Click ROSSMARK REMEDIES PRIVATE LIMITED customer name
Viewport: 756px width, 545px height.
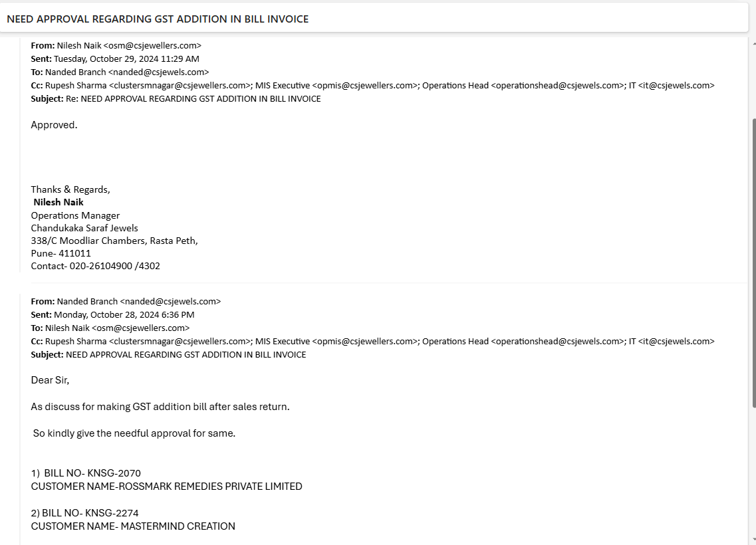pos(210,487)
